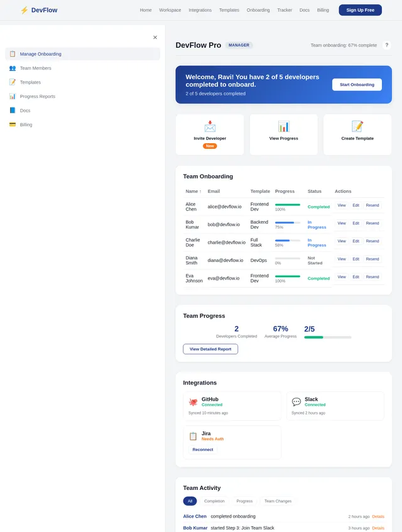Click the Start Onboarding button

pyautogui.click(x=357, y=85)
